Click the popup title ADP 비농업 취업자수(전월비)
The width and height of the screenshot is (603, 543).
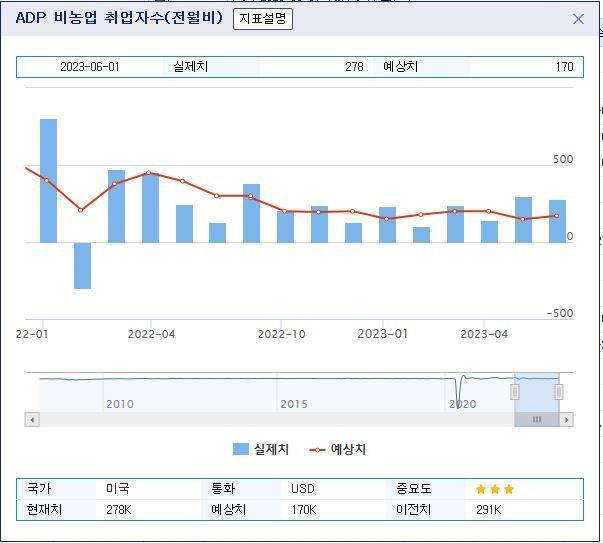click(119, 18)
